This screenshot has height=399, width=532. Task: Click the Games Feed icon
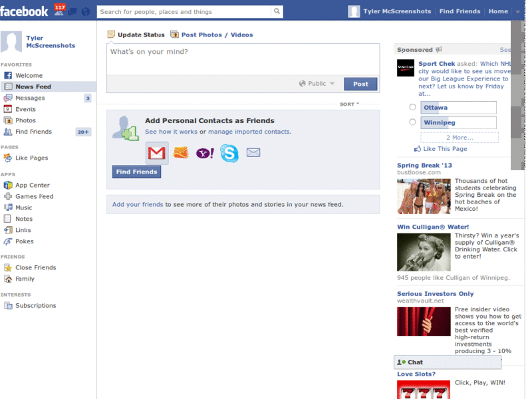8,196
